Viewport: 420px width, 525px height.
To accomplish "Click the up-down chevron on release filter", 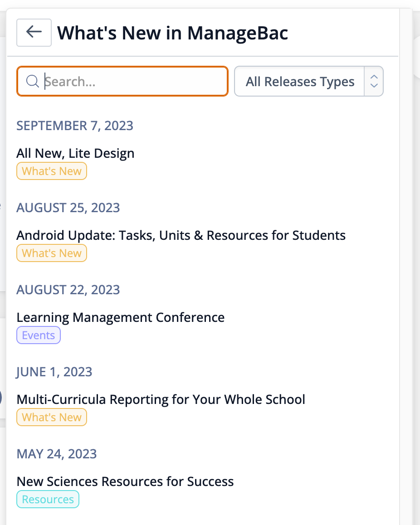I will (374, 81).
